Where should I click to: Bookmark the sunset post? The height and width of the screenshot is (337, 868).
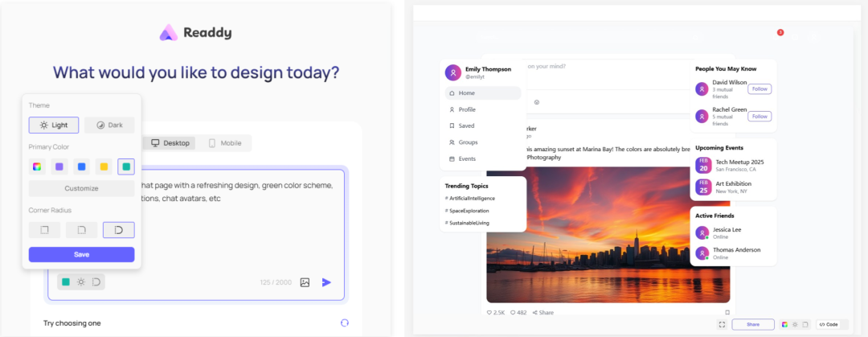click(727, 313)
